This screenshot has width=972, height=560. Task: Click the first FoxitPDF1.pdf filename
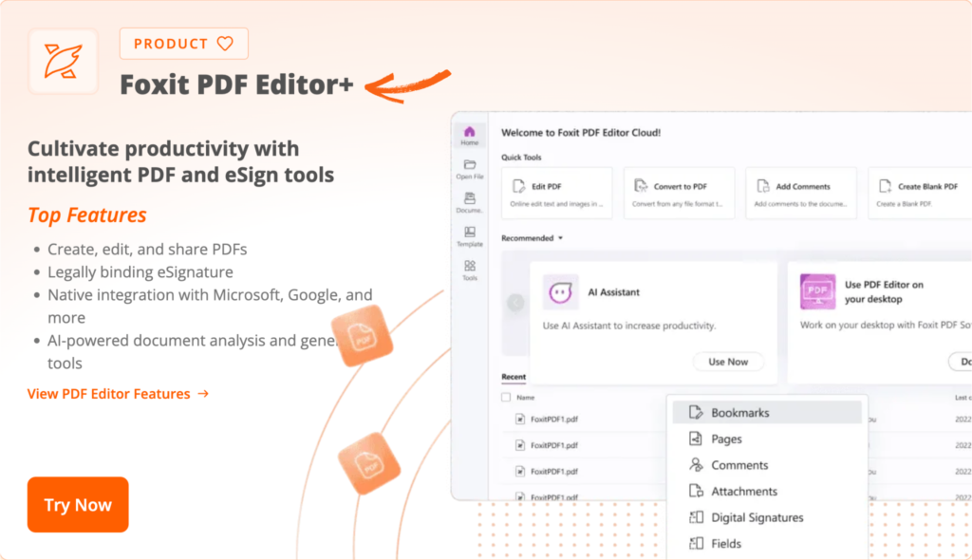554,420
